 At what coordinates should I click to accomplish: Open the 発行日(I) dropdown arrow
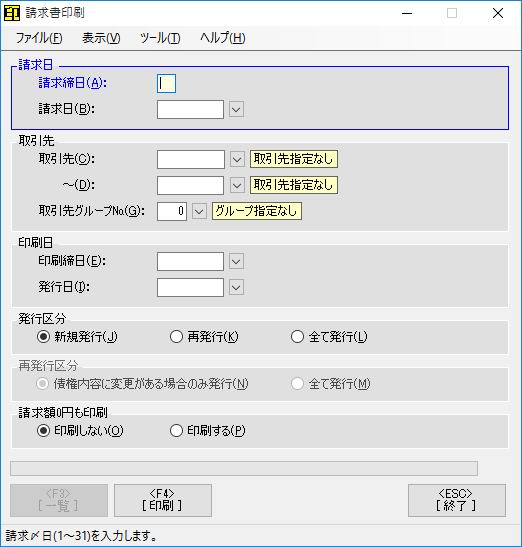click(236, 287)
